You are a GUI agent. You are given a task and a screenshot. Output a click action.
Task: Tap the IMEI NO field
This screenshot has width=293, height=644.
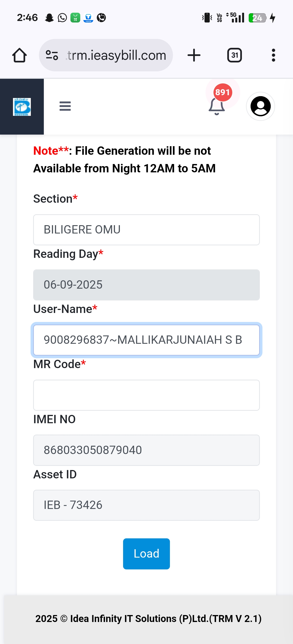pyautogui.click(x=146, y=450)
